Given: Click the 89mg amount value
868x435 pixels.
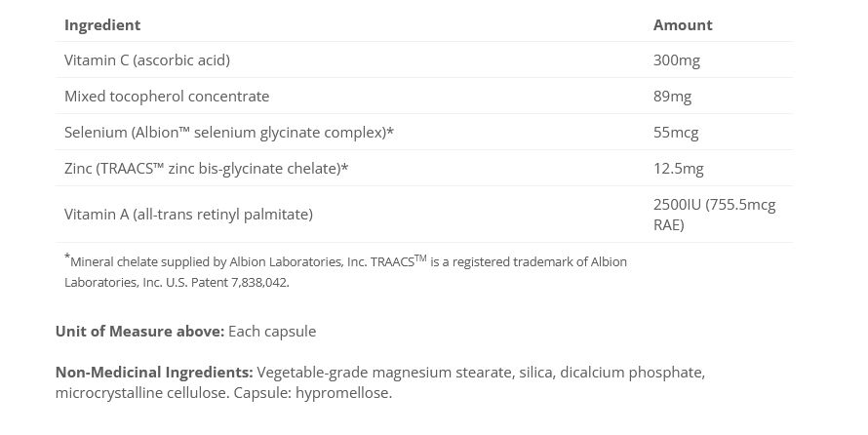Looking at the screenshot, I should [x=672, y=97].
